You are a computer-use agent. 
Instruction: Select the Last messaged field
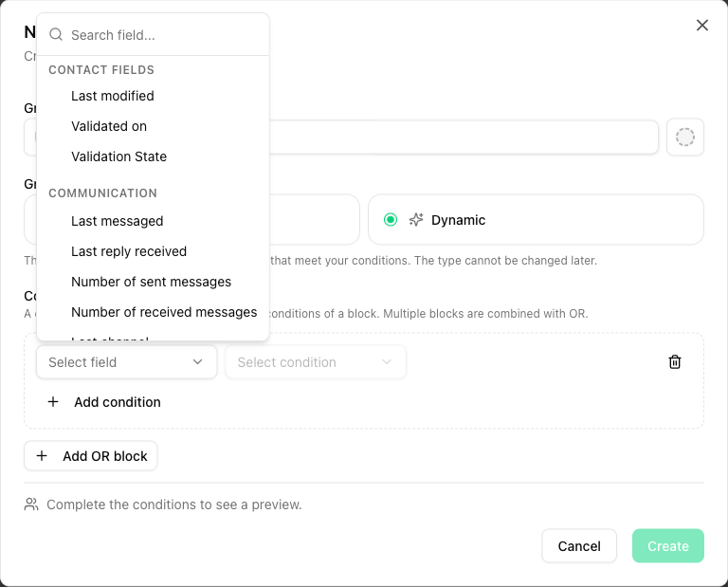pyautogui.click(x=153, y=221)
